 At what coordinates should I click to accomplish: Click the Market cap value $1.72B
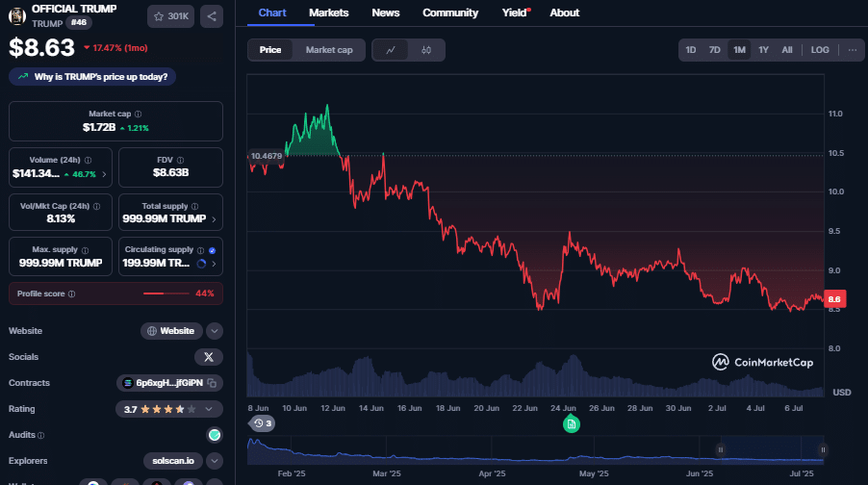point(99,128)
